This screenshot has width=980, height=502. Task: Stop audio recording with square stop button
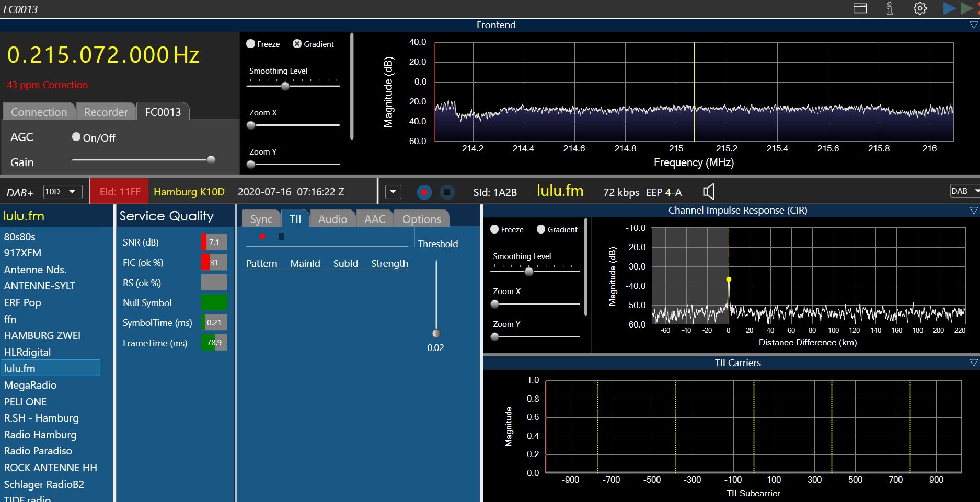tap(447, 192)
